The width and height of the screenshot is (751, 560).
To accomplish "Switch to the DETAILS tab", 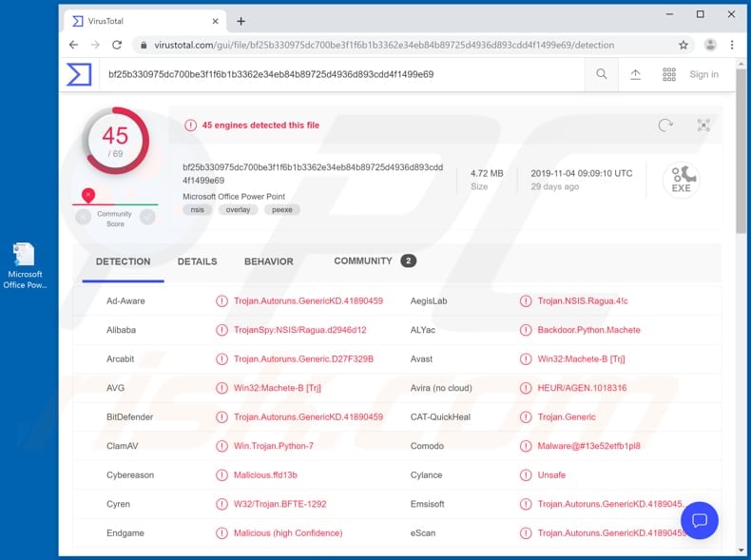I will point(198,261).
